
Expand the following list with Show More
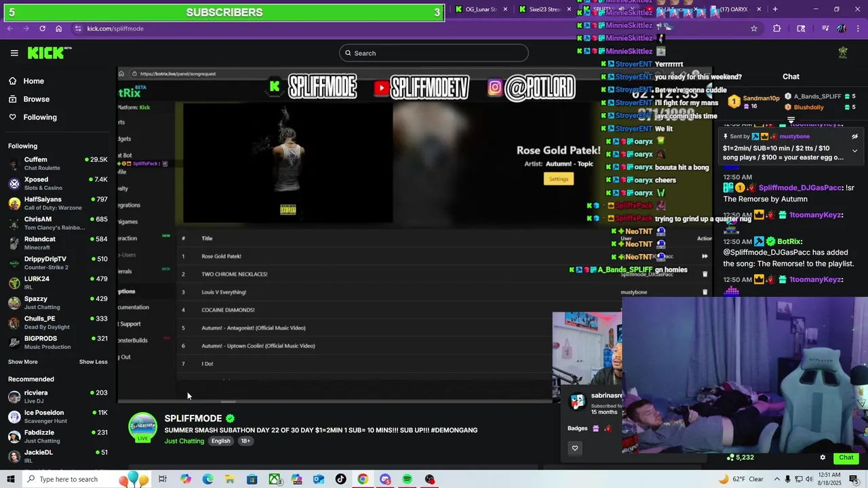tap(23, 362)
